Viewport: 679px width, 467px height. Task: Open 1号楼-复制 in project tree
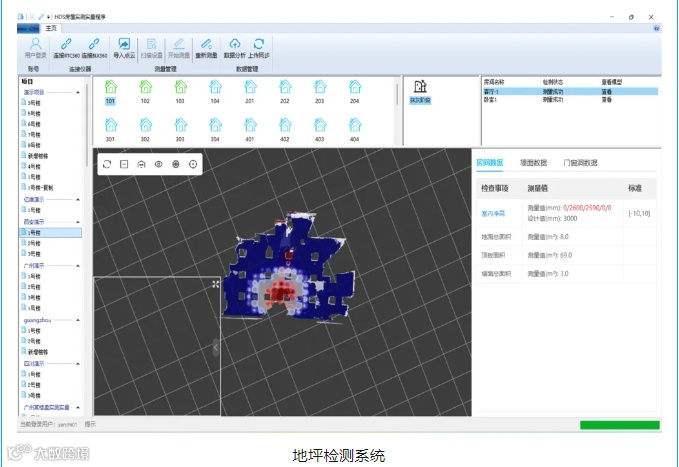[x=37, y=187]
